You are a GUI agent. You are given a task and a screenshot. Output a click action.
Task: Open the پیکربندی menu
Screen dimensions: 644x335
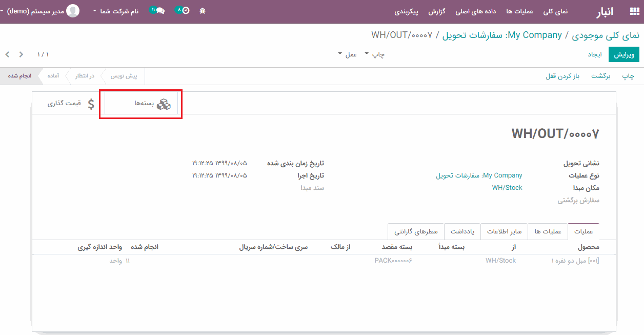[x=407, y=11]
